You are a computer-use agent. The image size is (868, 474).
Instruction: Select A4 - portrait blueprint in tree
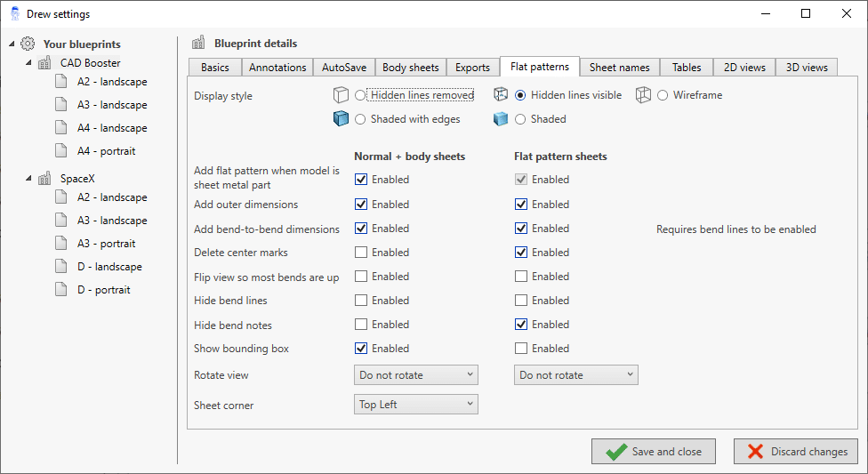click(106, 151)
